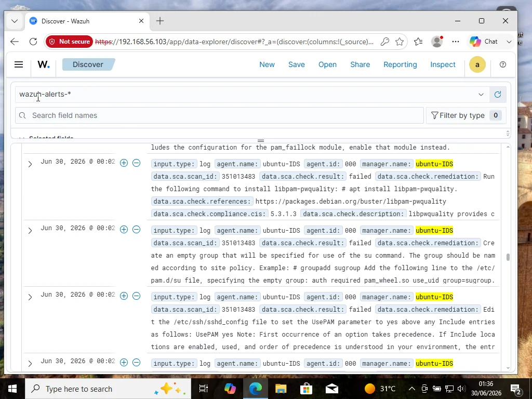This screenshot has height=399, width=532.
Task: Open the user avatar 'a' menu
Action: pos(477,64)
